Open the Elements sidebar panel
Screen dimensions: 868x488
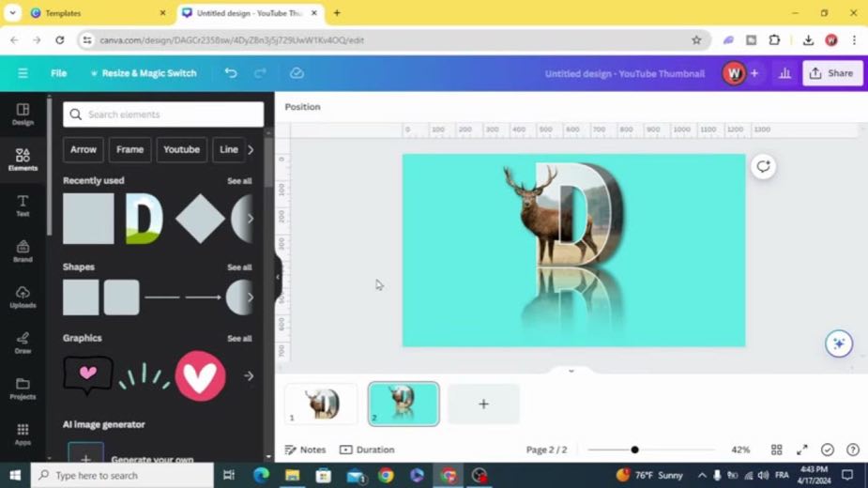coord(23,160)
